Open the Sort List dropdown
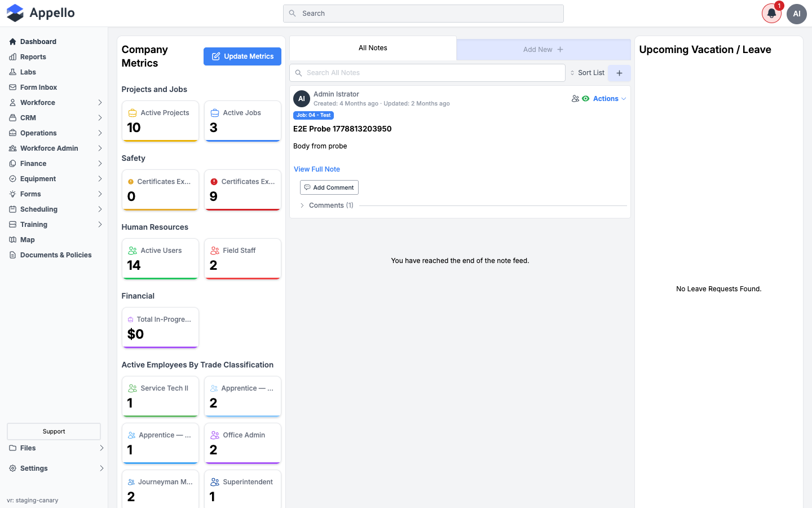The width and height of the screenshot is (812, 508). tap(587, 73)
